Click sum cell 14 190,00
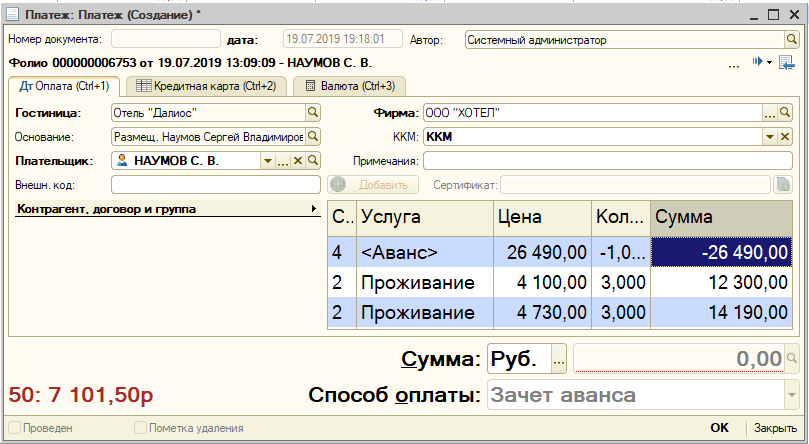Viewport: 809px width, 444px height. pos(721,313)
